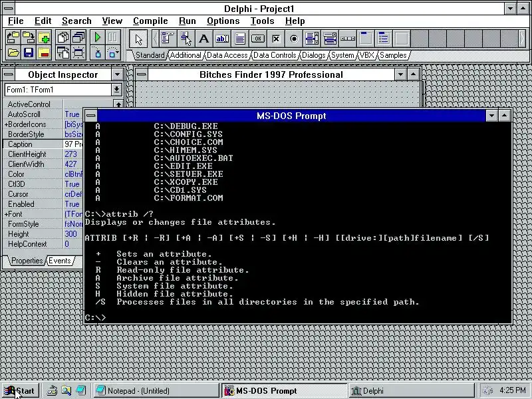Click the Toggle Form/Unit icon
Image resolution: width=532 pixels, height=399 pixels.
[x=63, y=53]
